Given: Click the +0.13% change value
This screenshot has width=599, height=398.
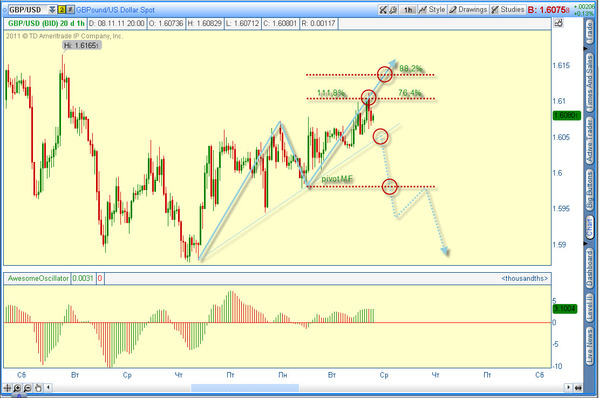Looking at the screenshot, I should (584, 14).
